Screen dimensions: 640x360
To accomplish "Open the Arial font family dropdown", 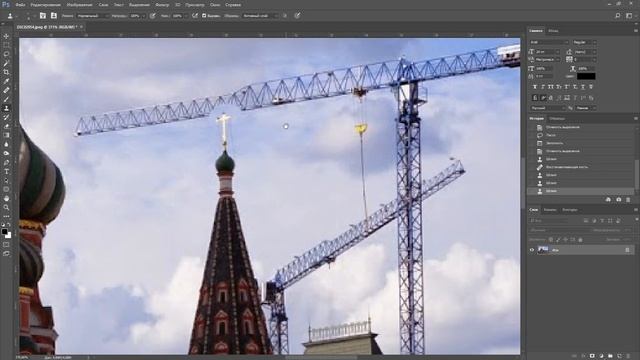I will click(549, 42).
